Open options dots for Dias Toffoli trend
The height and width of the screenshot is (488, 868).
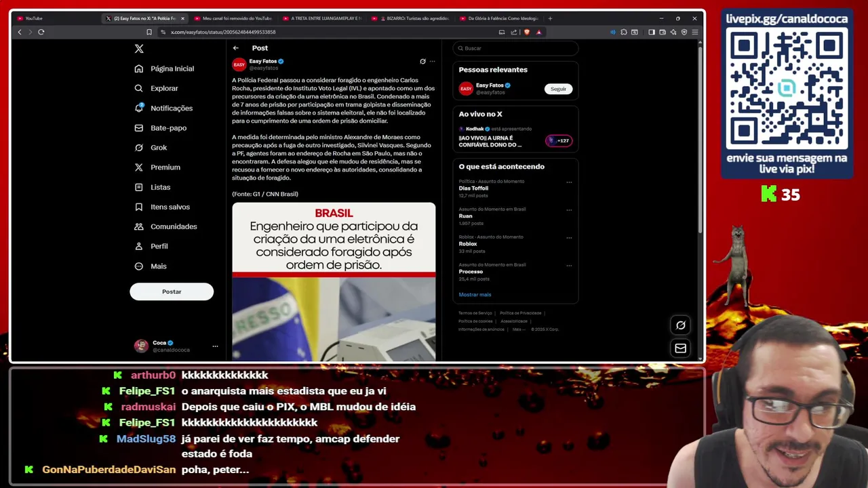point(569,182)
